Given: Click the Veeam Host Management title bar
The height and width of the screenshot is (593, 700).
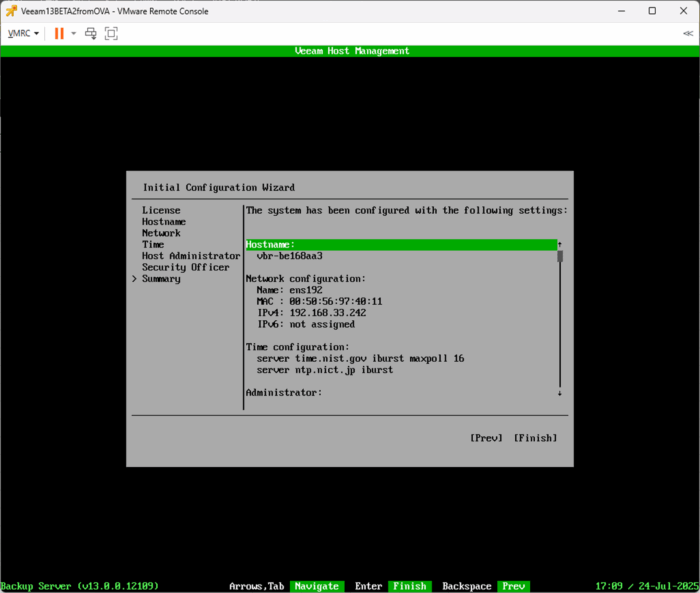Looking at the screenshot, I should pos(350,51).
